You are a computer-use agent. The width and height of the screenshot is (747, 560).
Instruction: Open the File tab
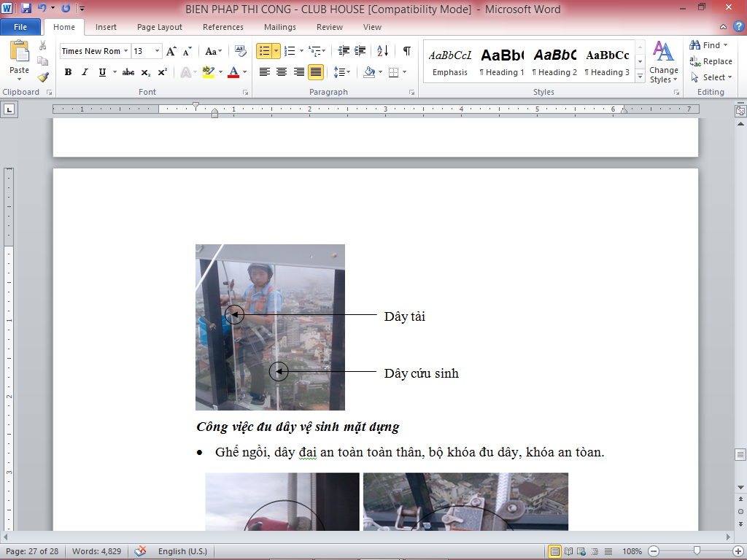(x=20, y=27)
